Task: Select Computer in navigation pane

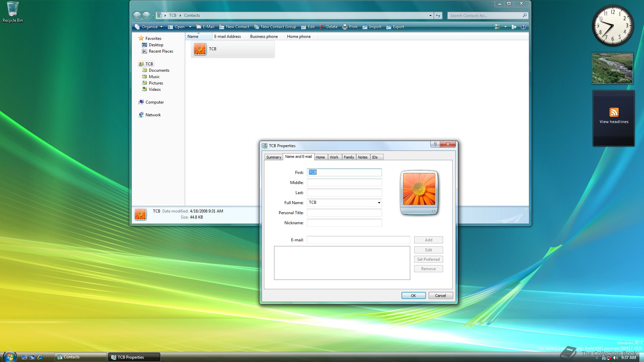Action: [x=151, y=102]
